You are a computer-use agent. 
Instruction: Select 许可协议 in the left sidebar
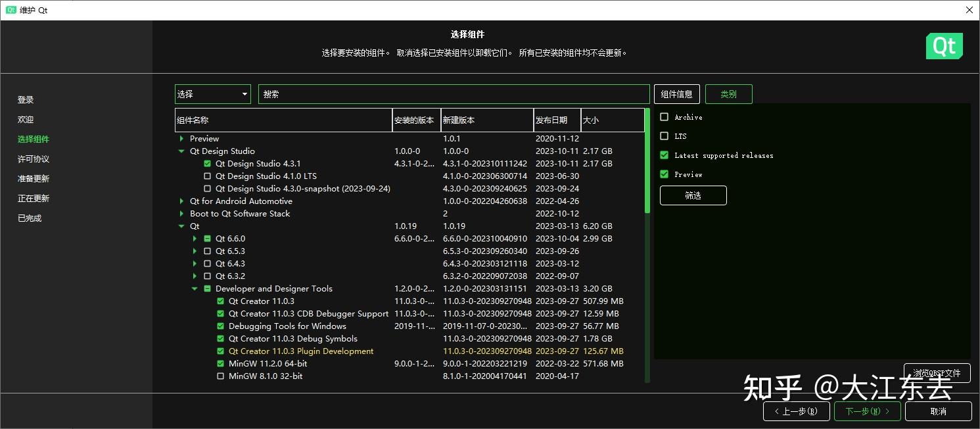click(33, 159)
